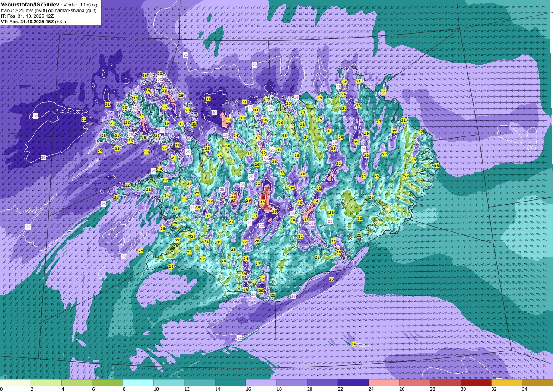Pick the 8–10 m/s pale cyan legend swatch
The image size is (553, 392).
[x=138, y=383]
